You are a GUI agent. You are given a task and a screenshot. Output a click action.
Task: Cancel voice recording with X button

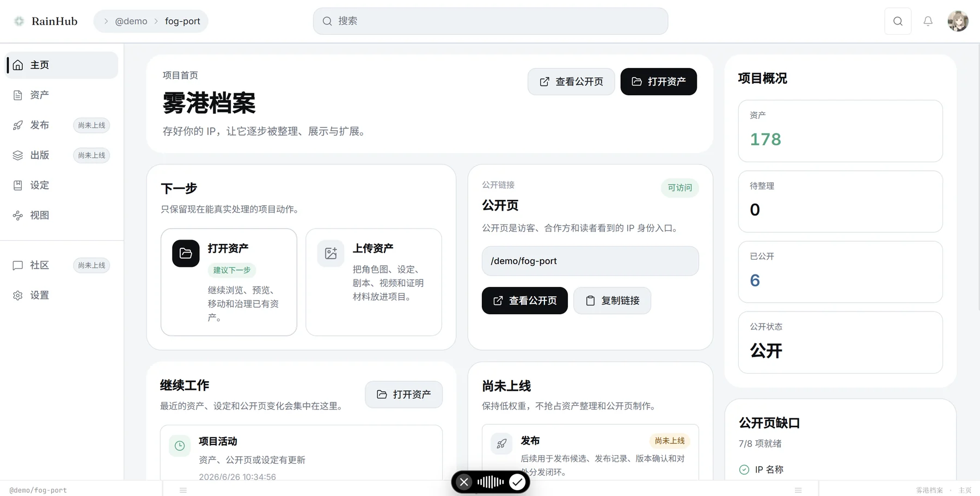464,482
